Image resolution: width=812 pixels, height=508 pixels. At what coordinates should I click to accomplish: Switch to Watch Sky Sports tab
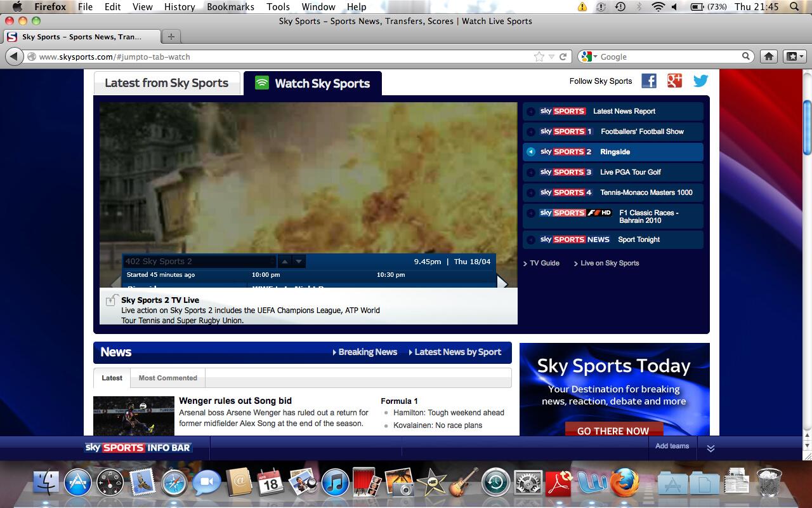click(x=313, y=83)
